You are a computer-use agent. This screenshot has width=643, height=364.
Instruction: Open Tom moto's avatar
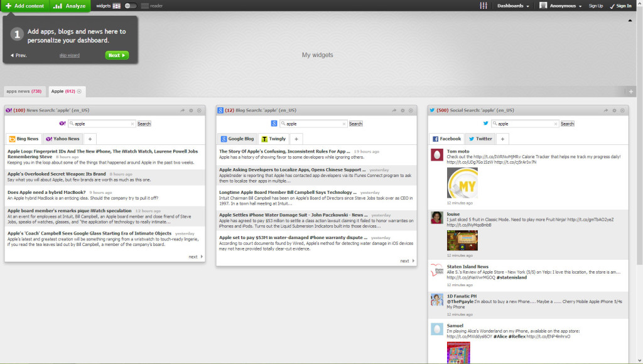click(x=437, y=154)
